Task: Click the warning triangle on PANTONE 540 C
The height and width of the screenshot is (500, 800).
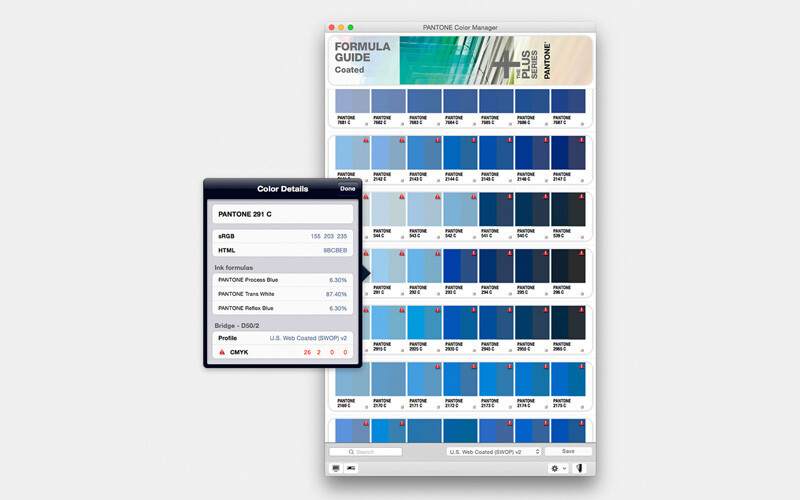Action: (545, 196)
